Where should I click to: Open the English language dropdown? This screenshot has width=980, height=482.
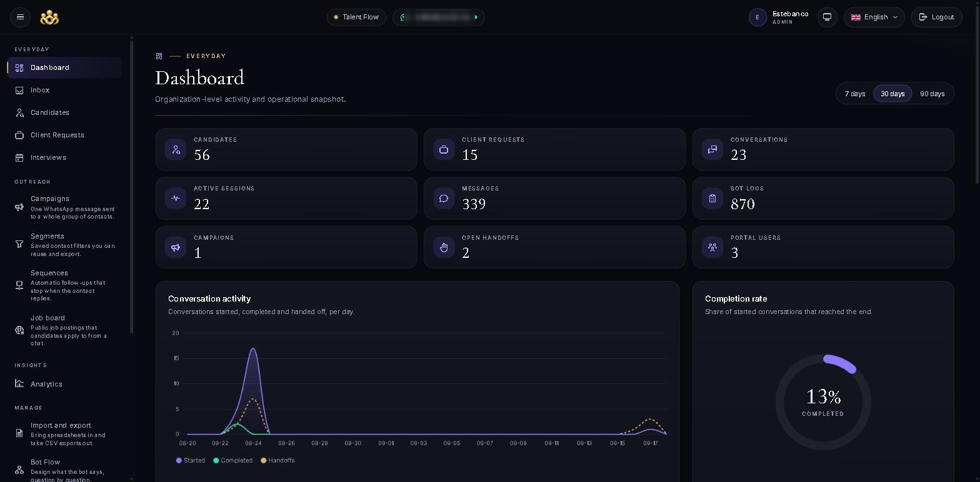(x=874, y=17)
